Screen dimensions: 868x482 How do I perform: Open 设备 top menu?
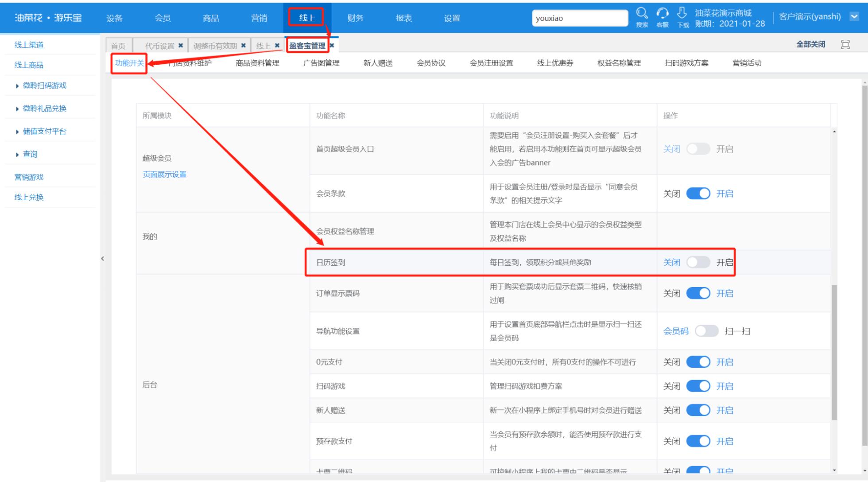point(114,18)
